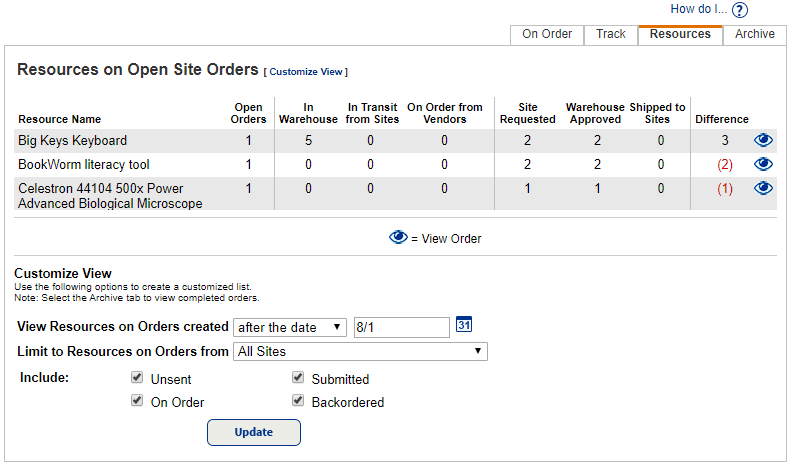
Task: Click the On Order checkbox label
Action: (x=177, y=402)
